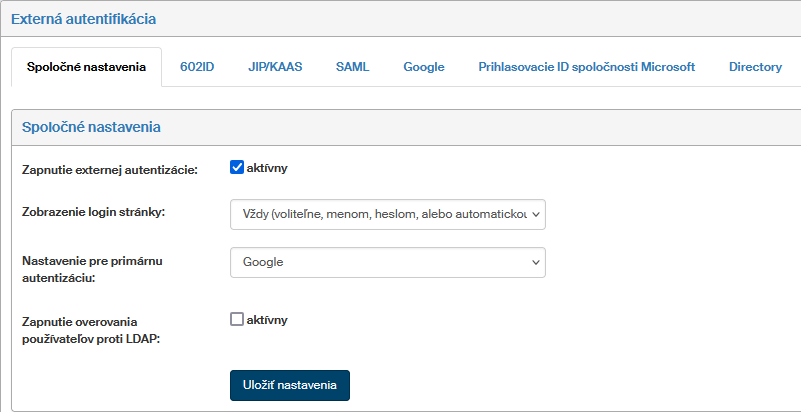Switch to the 602ID tab
801x412 pixels.
click(197, 67)
